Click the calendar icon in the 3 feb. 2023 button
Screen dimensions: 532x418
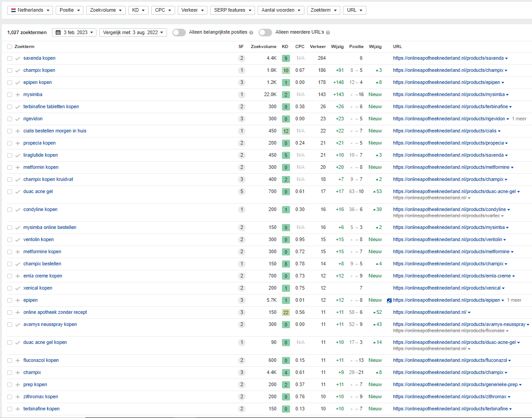tap(58, 33)
